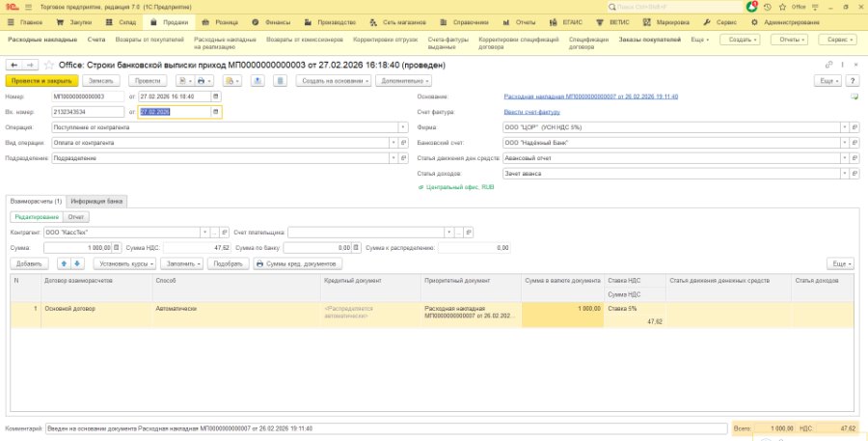Open Заказы покупателей in the navigation panel

pyautogui.click(x=649, y=40)
